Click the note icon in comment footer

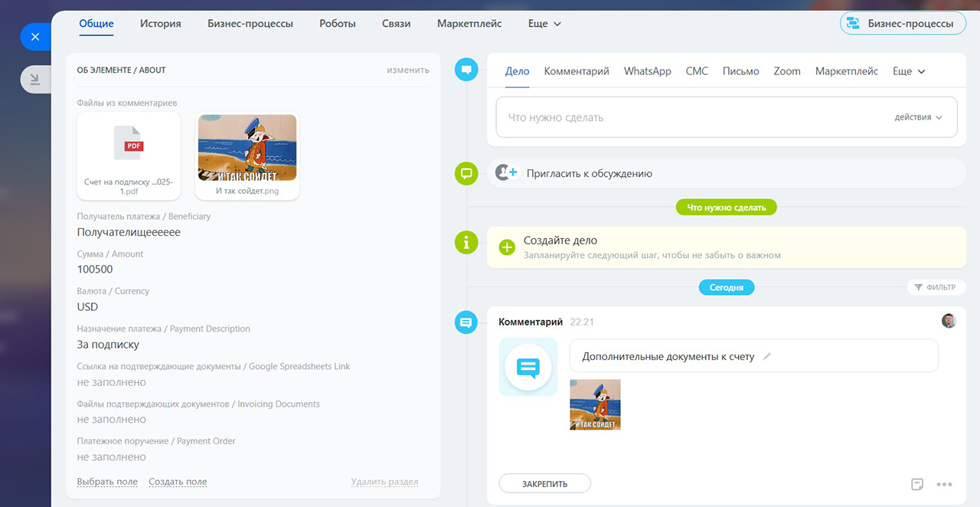point(917,484)
